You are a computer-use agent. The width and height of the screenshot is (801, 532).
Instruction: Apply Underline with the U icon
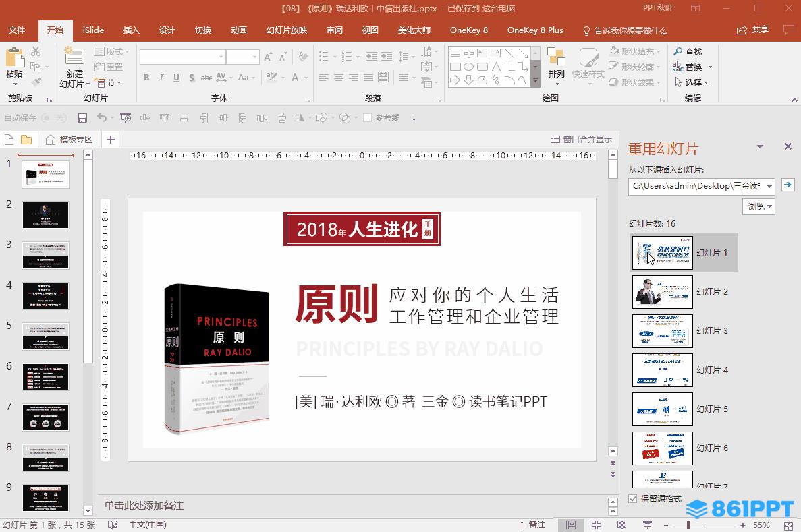[176, 78]
